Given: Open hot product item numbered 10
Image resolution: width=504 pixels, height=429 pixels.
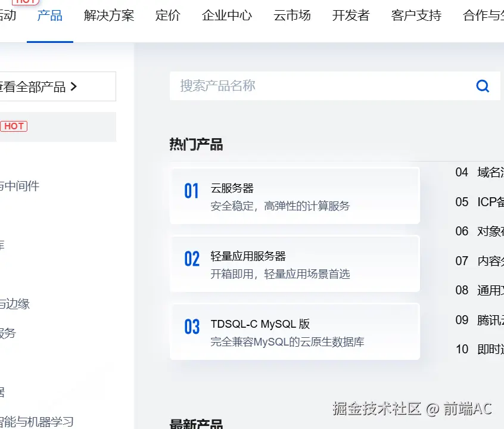Looking at the screenshot, I should pyautogui.click(x=480, y=349).
